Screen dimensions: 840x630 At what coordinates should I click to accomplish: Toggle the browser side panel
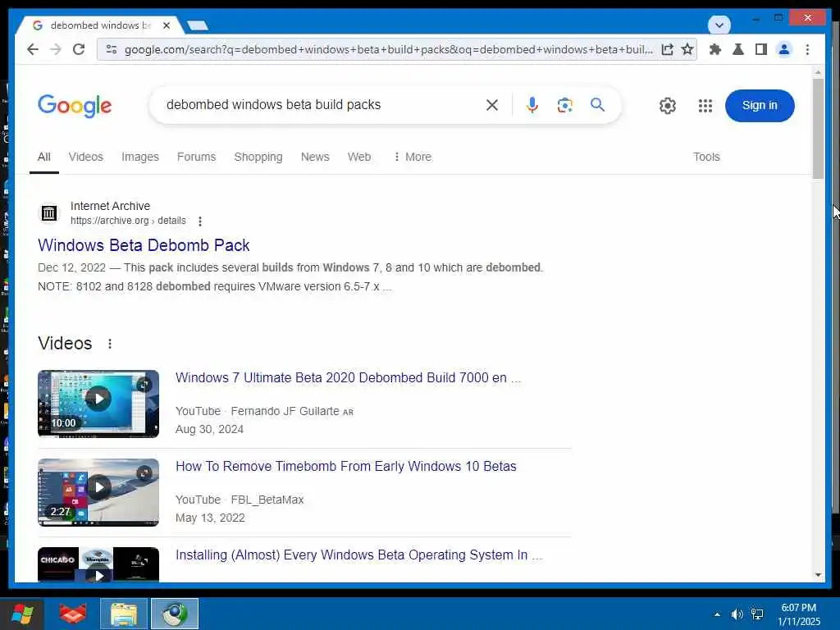tap(761, 50)
